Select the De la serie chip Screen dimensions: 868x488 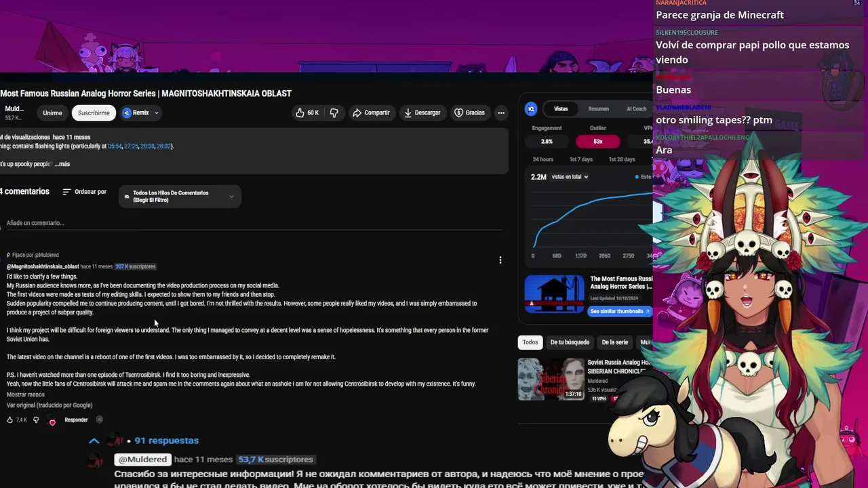click(x=615, y=342)
